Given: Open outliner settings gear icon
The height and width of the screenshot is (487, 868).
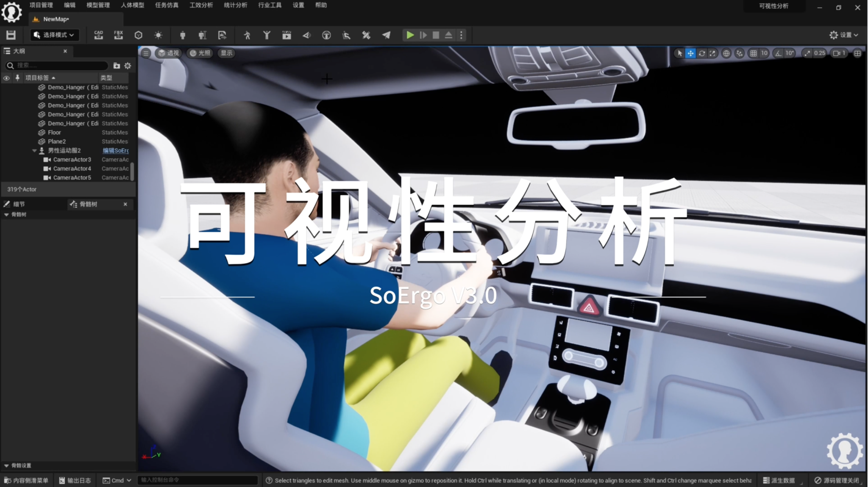Looking at the screenshot, I should (128, 65).
